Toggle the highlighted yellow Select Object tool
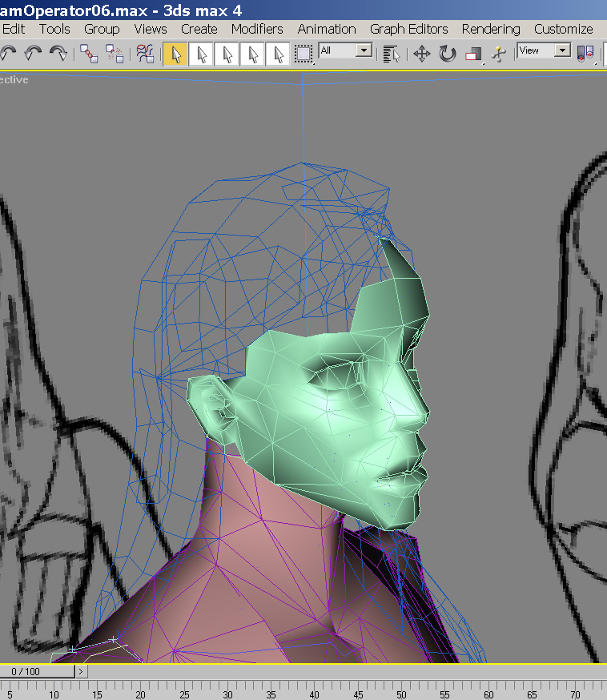Image resolution: width=607 pixels, height=700 pixels. coord(176,54)
